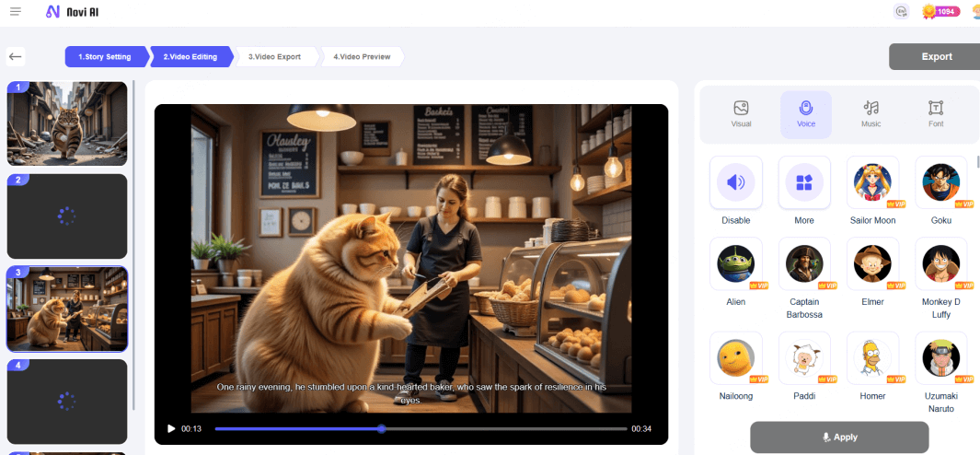
Task: Select loading scene 4 thumbnail
Action: (x=67, y=402)
